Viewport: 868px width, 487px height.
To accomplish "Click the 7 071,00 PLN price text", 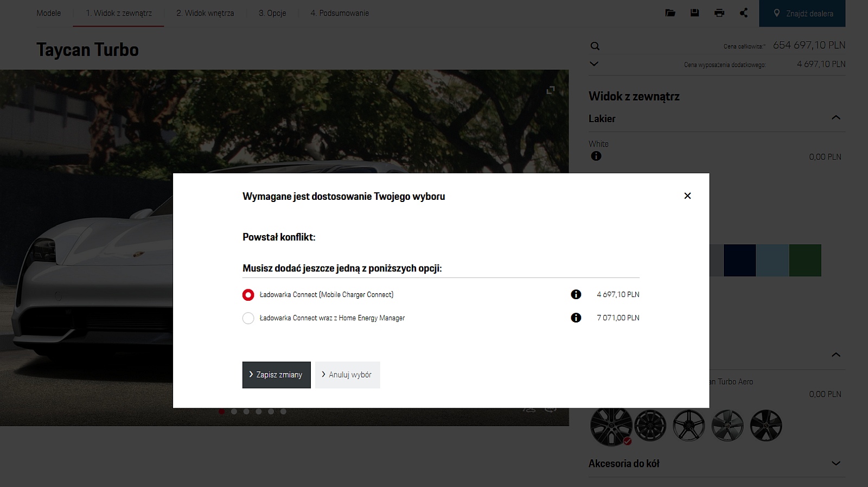I will point(618,318).
